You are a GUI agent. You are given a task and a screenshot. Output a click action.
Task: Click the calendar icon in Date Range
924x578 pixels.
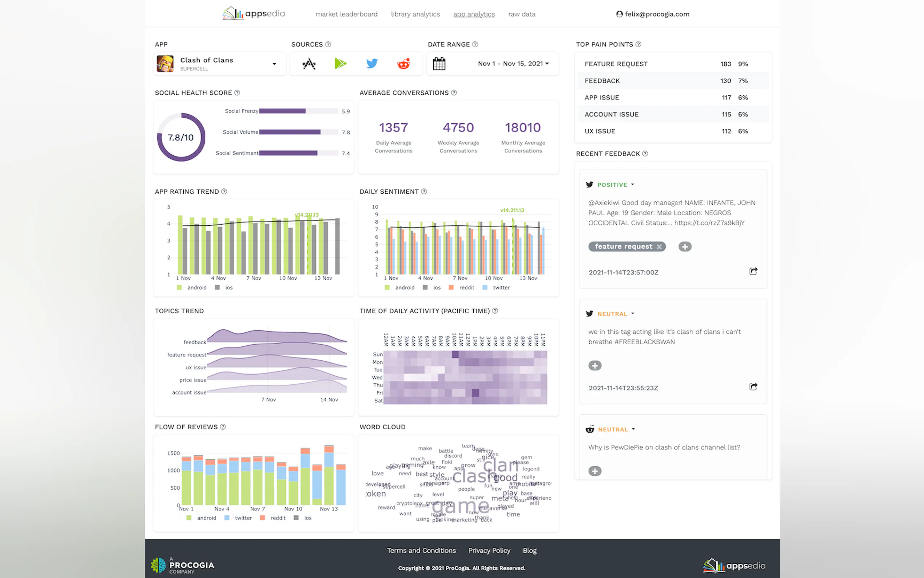tap(439, 63)
